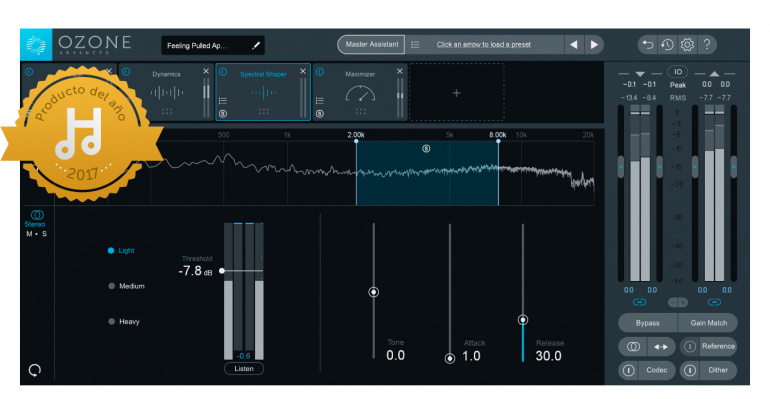770x399 pixels.
Task: Click the right output gain slider handle
Action: [x=734, y=167]
